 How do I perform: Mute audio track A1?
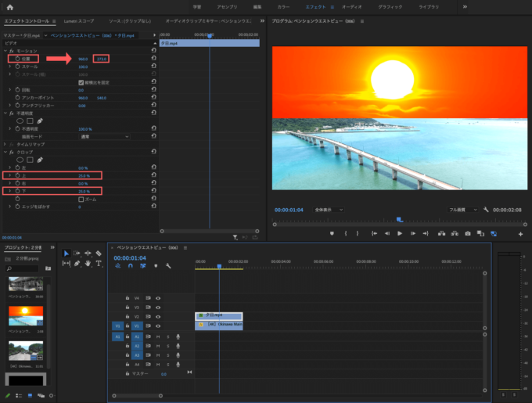point(158,336)
